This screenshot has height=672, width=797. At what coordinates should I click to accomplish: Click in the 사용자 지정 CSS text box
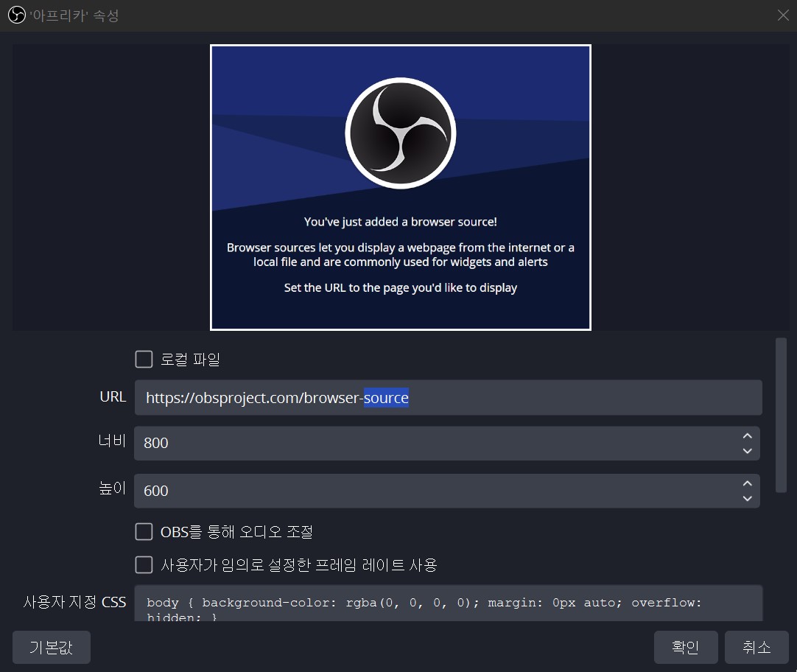pos(449,603)
